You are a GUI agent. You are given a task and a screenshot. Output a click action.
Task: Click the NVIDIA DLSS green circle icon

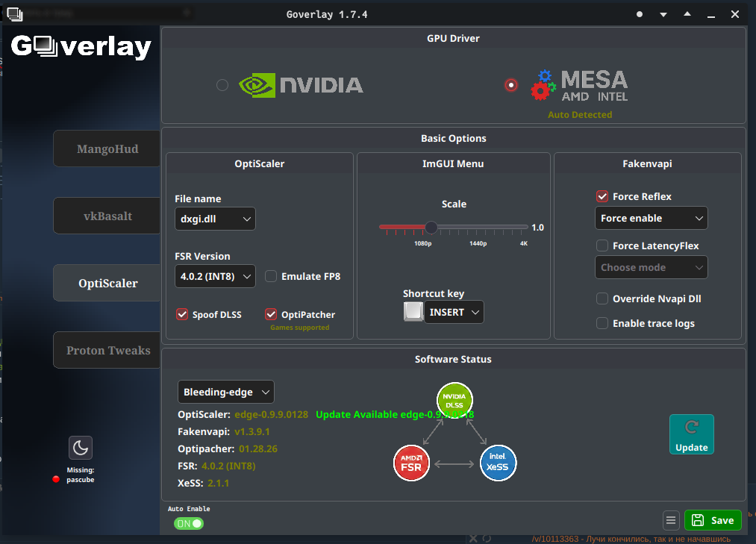pos(454,400)
